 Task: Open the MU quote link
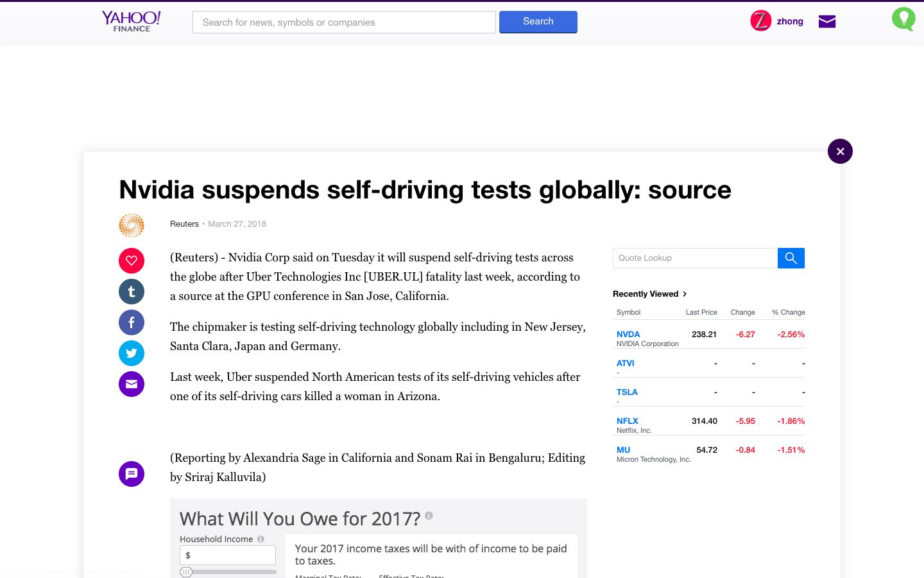pos(623,450)
